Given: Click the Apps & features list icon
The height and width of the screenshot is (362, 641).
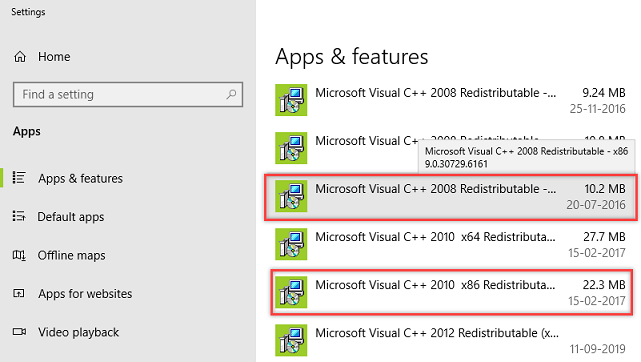Looking at the screenshot, I should [x=19, y=178].
